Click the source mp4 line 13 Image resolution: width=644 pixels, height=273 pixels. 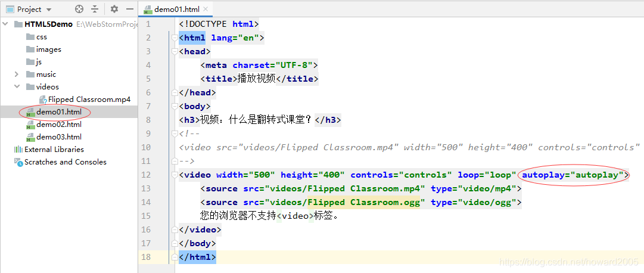click(x=361, y=189)
